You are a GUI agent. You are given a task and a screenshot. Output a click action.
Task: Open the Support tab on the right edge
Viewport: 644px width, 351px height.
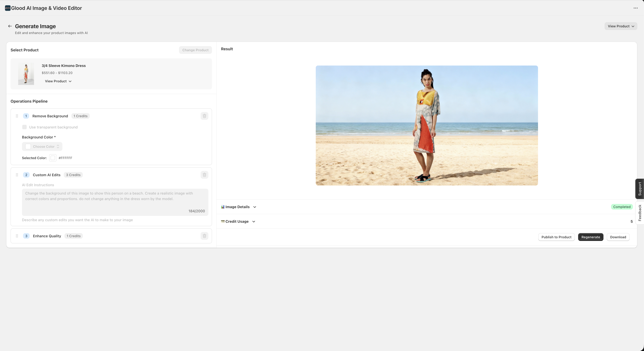point(640,189)
